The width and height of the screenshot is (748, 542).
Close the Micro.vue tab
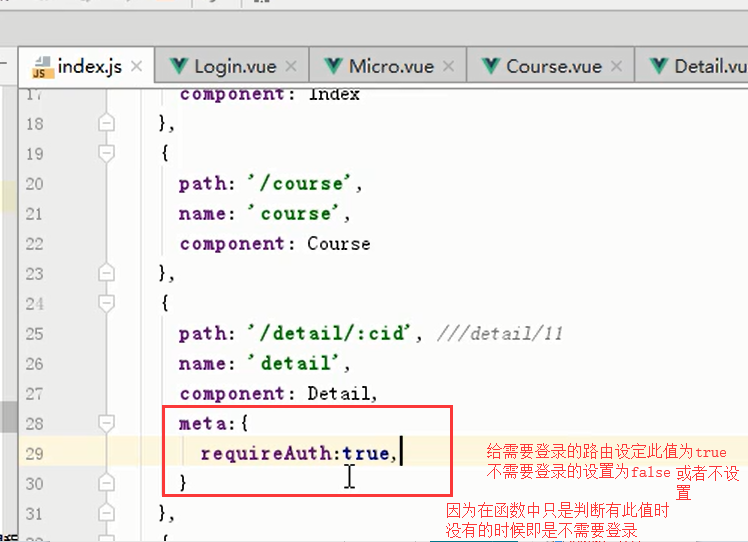coord(448,66)
